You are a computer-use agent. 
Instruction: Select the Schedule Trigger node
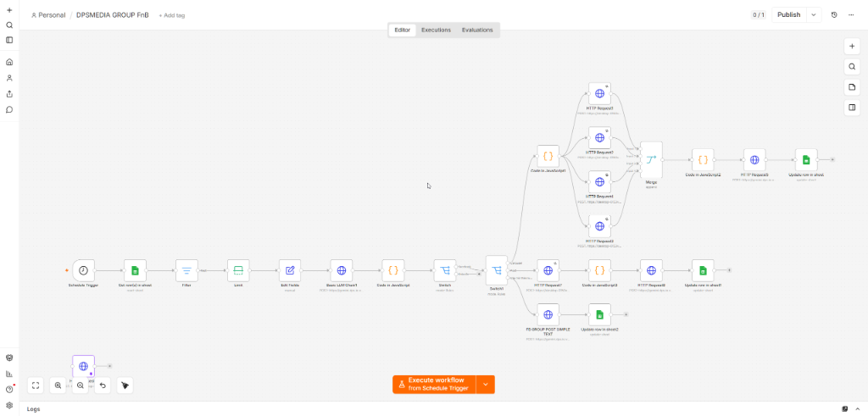click(84, 270)
